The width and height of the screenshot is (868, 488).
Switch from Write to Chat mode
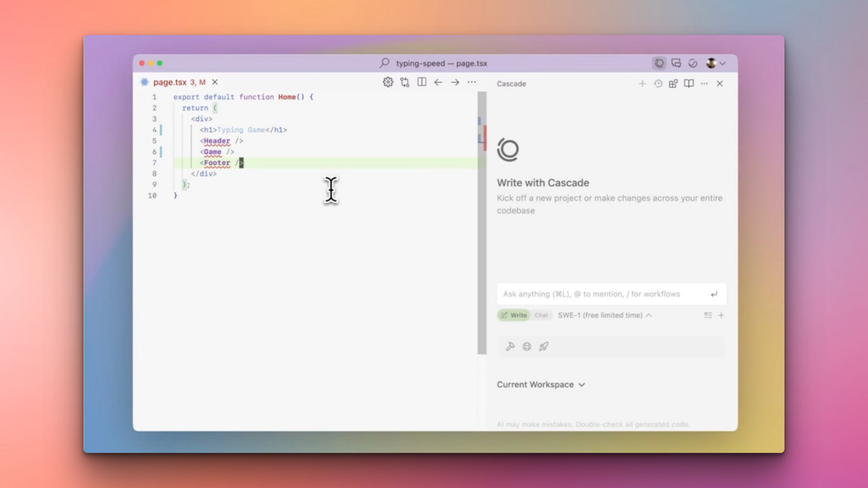541,315
